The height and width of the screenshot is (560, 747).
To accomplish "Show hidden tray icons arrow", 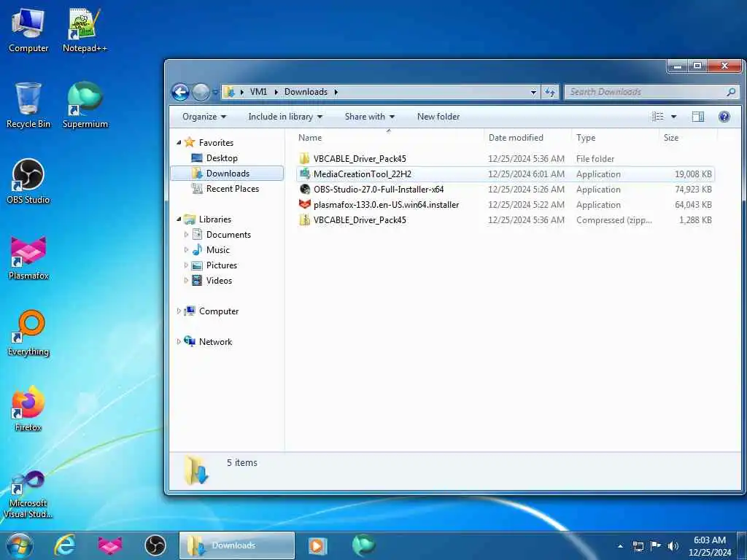I will pyautogui.click(x=620, y=546).
